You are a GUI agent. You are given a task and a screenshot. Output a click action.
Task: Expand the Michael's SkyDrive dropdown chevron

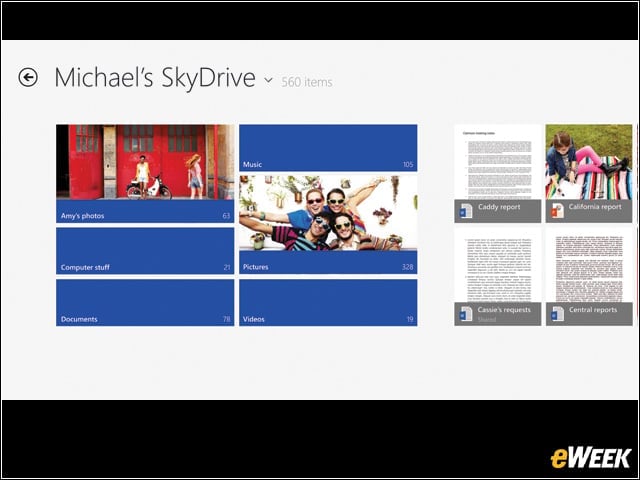pyautogui.click(x=268, y=80)
